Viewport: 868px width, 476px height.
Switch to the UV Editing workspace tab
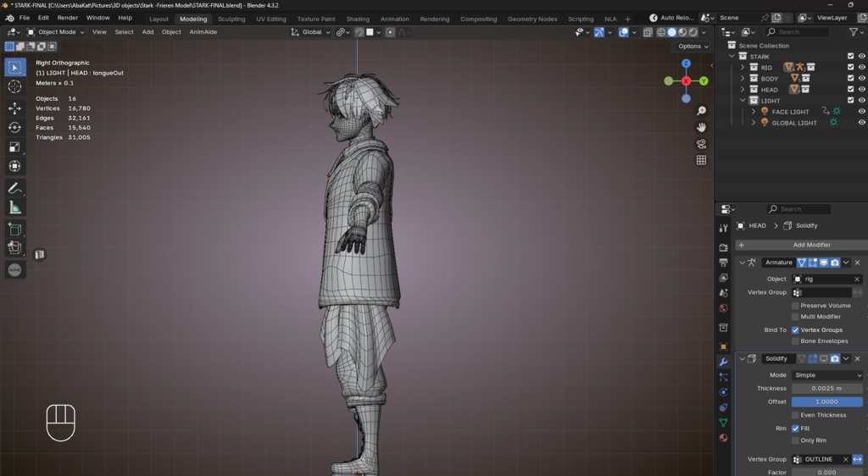270,19
